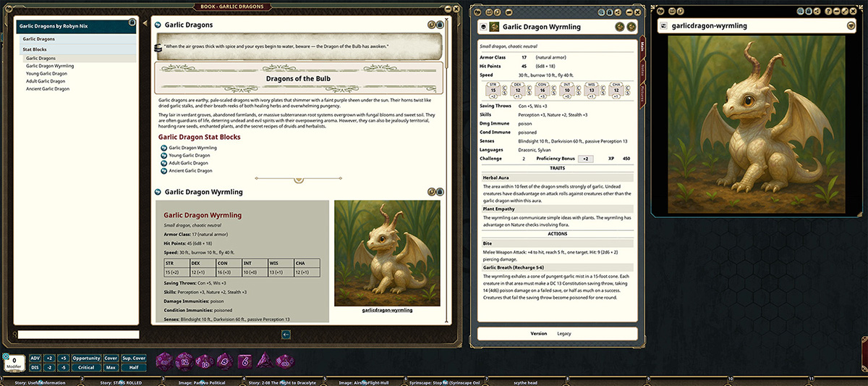
Task: Open Young Garlic Dragon page in book index
Action: tap(47, 74)
